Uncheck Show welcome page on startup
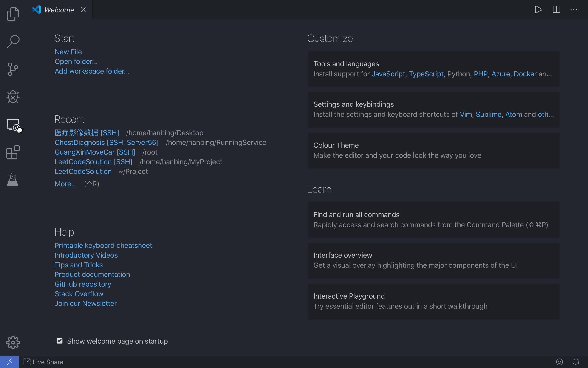This screenshot has width=588, height=368. click(x=59, y=341)
